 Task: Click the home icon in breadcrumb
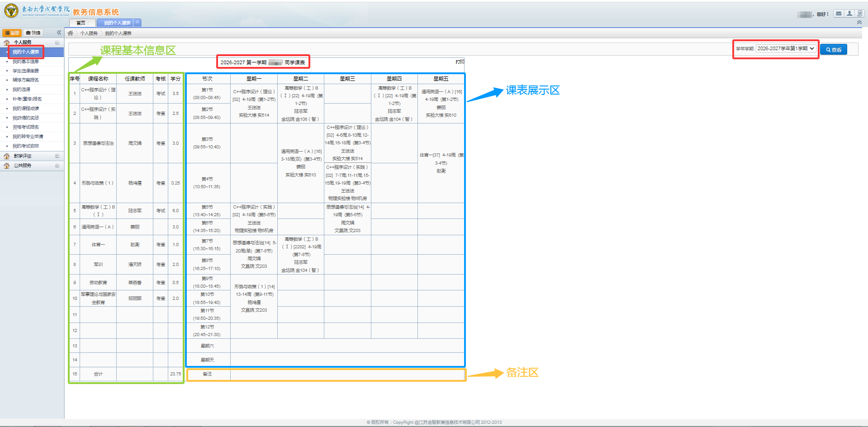71,33
